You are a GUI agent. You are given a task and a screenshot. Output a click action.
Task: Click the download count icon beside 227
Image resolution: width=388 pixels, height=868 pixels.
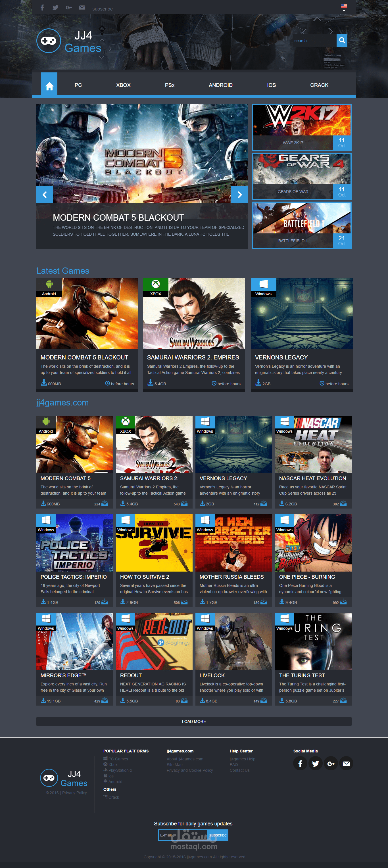tap(343, 700)
